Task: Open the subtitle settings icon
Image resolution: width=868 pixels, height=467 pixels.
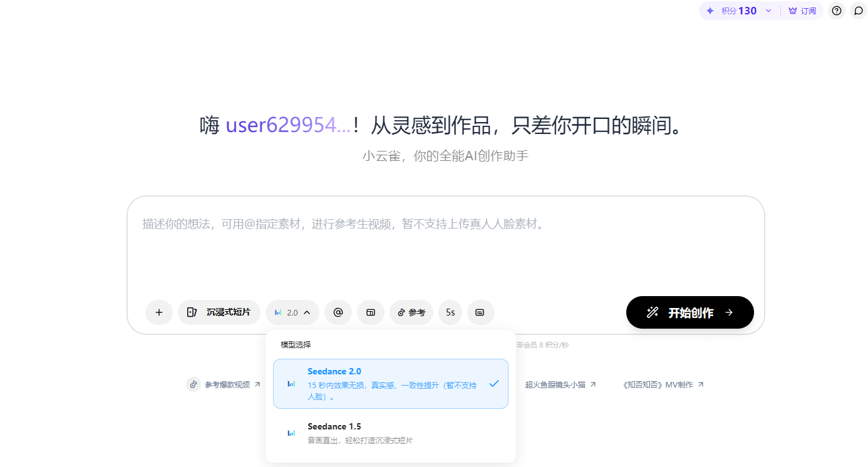Action: coord(480,312)
